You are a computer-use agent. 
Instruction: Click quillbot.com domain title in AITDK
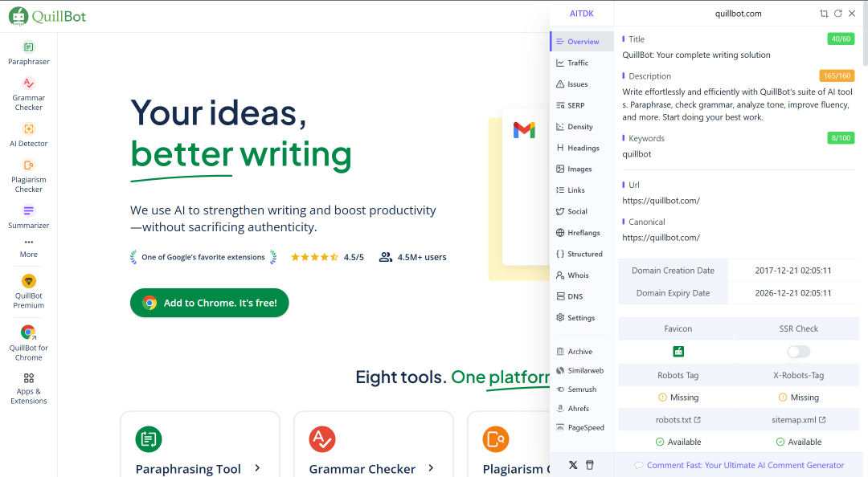[738, 14]
